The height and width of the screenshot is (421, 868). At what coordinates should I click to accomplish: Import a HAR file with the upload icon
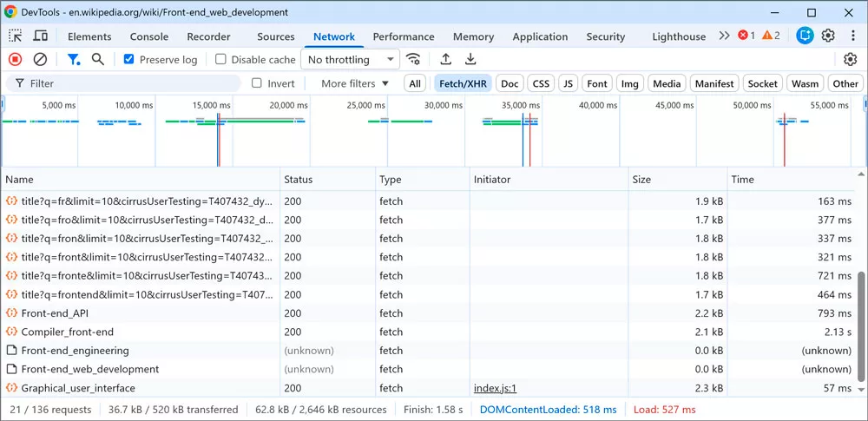(x=445, y=59)
